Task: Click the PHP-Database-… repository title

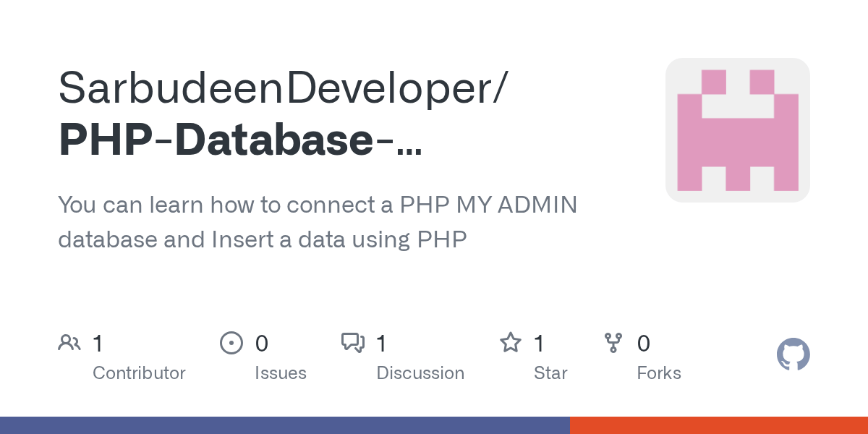Action: coord(239,141)
